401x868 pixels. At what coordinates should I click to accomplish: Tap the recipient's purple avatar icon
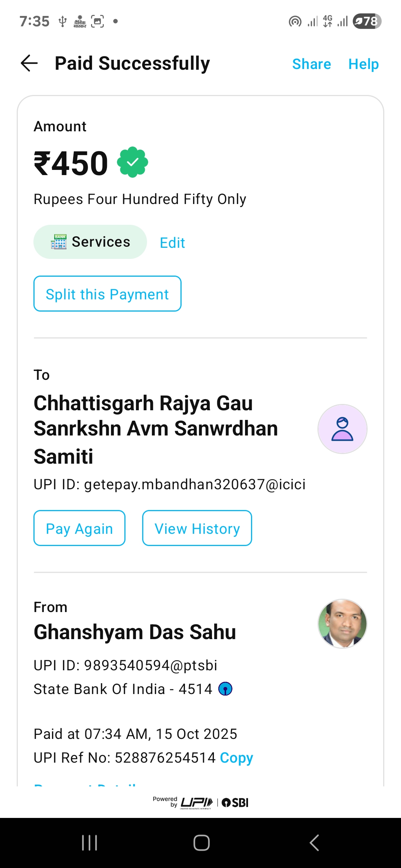point(342,429)
